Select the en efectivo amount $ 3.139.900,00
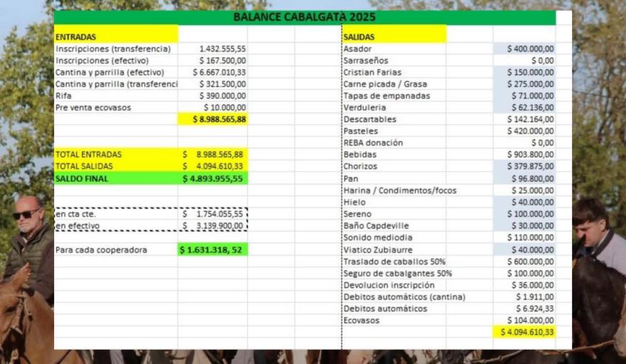The height and width of the screenshot is (364, 626). (213, 226)
